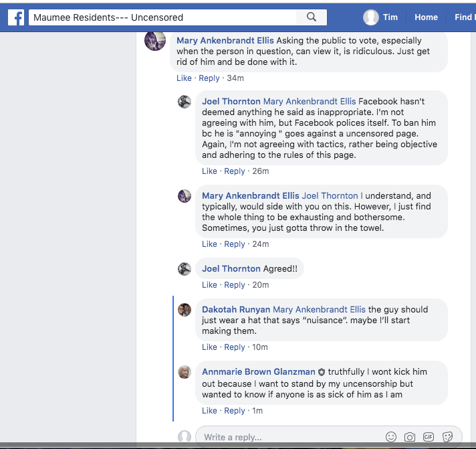Open Dakotah Runyan's profile avatar
This screenshot has height=449, width=476.
(185, 310)
